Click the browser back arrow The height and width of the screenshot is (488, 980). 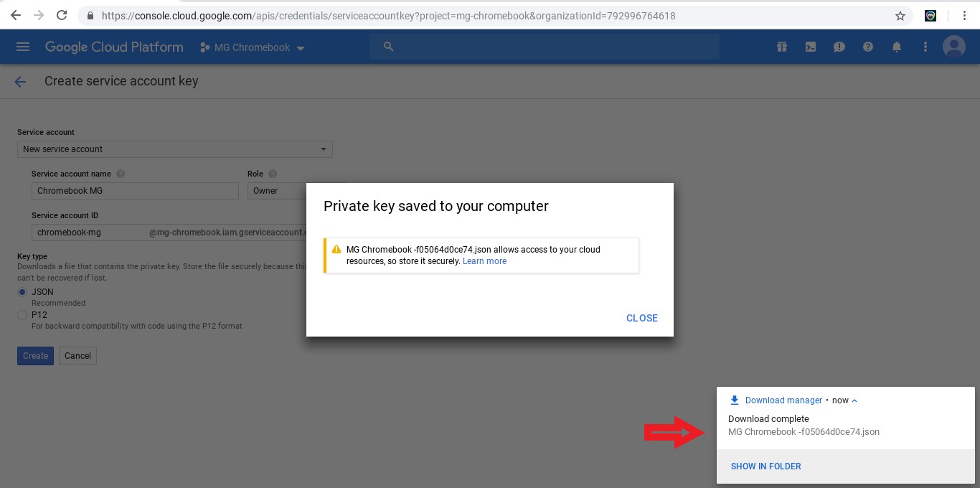(x=15, y=15)
